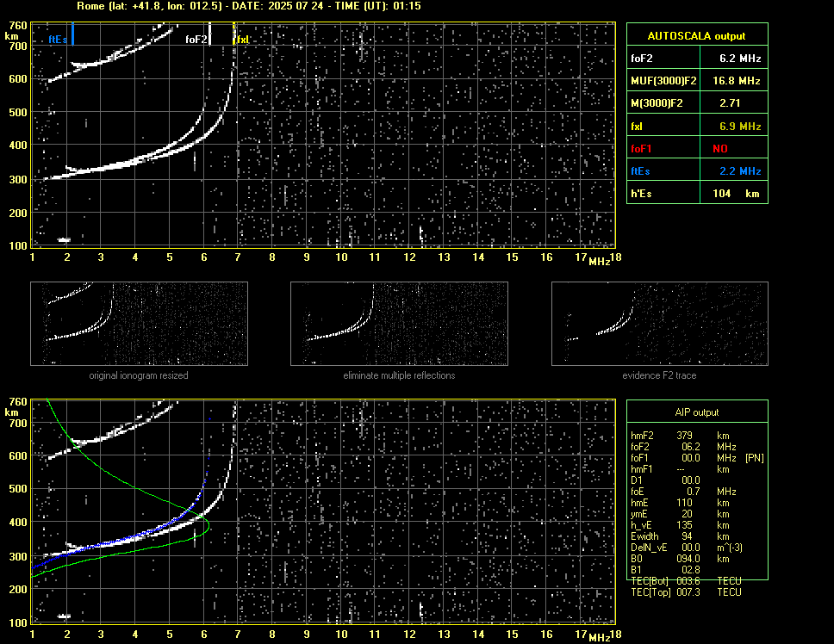Image resolution: width=834 pixels, height=644 pixels.
Task: Click the foE value '0.7' in AIP output
Action: 693,492
